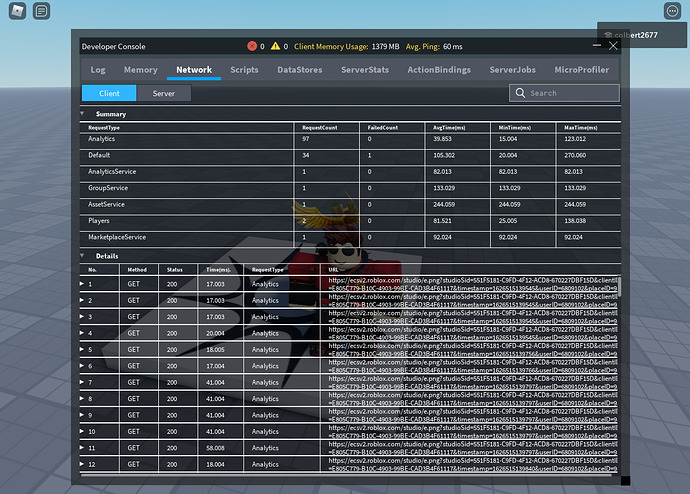This screenshot has height=494, width=690.
Task: Switch to the Memory tab
Action: pos(140,70)
